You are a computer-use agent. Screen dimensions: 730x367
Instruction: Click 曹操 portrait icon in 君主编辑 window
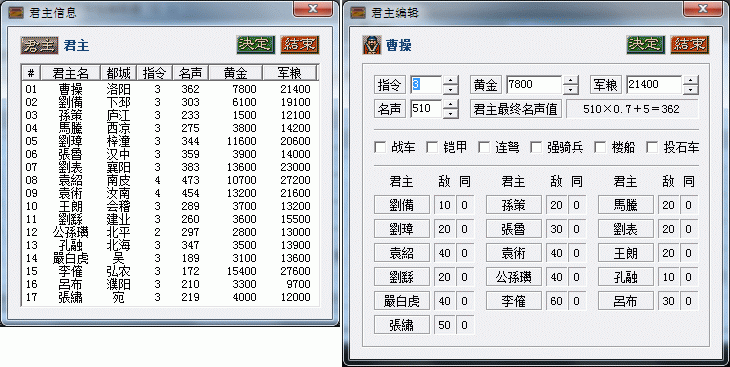tap(372, 45)
